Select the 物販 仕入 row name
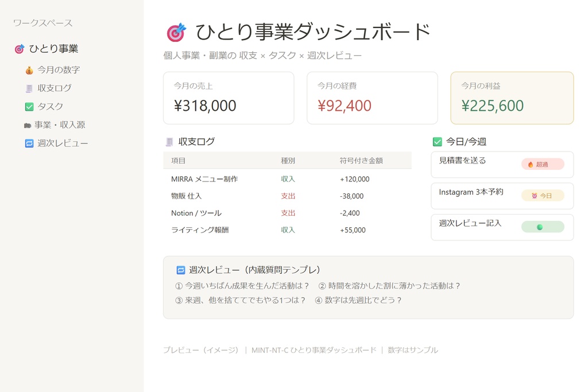The height and width of the screenshot is (392, 588). (x=187, y=196)
